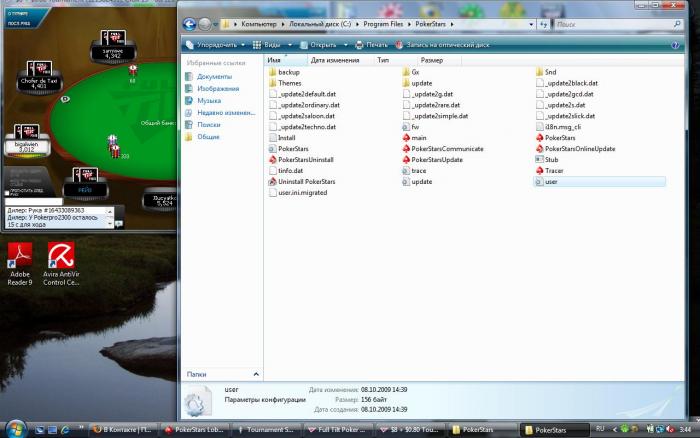Select the user.ini.migrated file
The image size is (700, 438).
coord(298,193)
